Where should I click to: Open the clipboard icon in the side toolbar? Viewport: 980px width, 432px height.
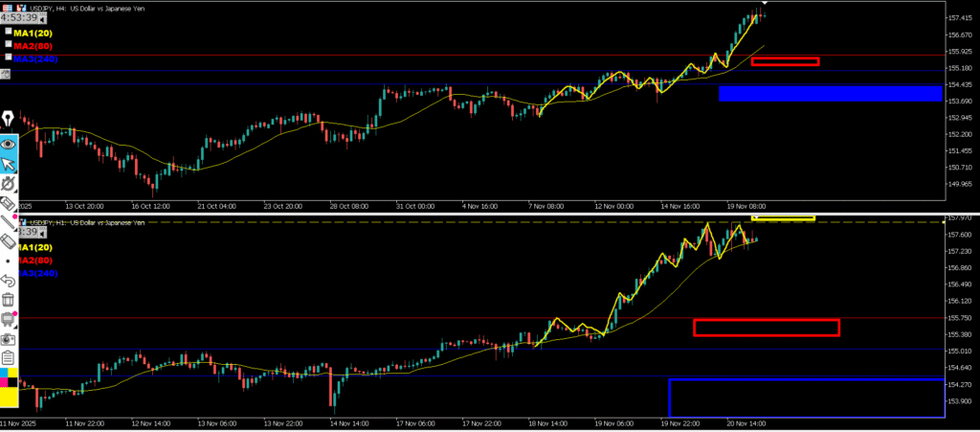click(x=8, y=358)
